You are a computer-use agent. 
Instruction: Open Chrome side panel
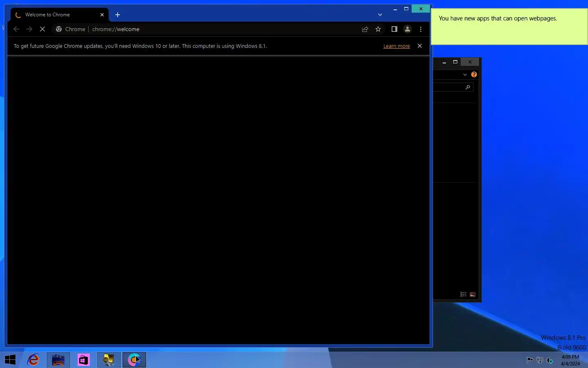[394, 29]
